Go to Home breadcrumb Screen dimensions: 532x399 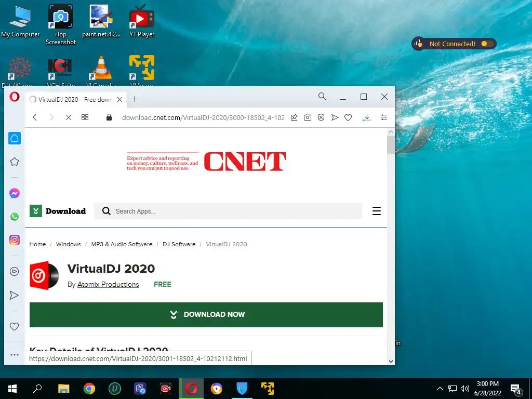[37, 244]
